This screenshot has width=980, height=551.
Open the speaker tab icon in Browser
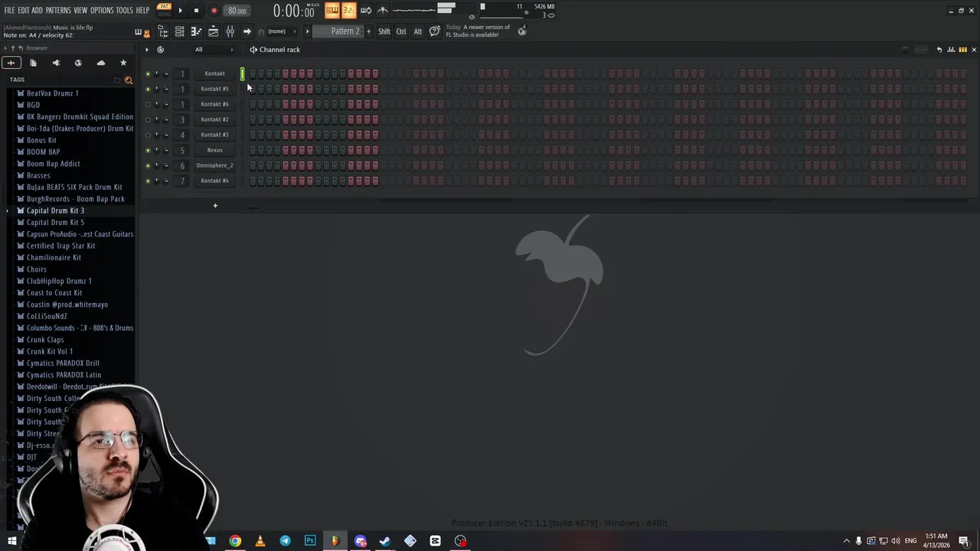click(x=56, y=63)
